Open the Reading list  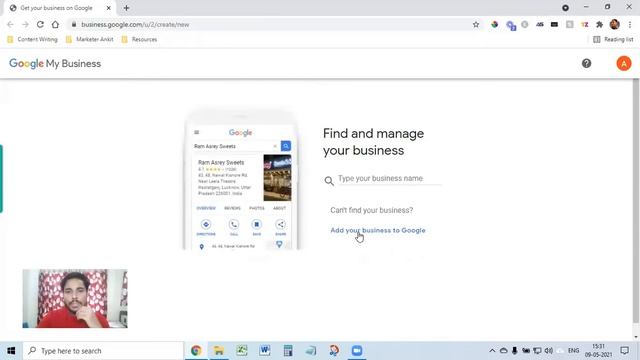pos(613,39)
